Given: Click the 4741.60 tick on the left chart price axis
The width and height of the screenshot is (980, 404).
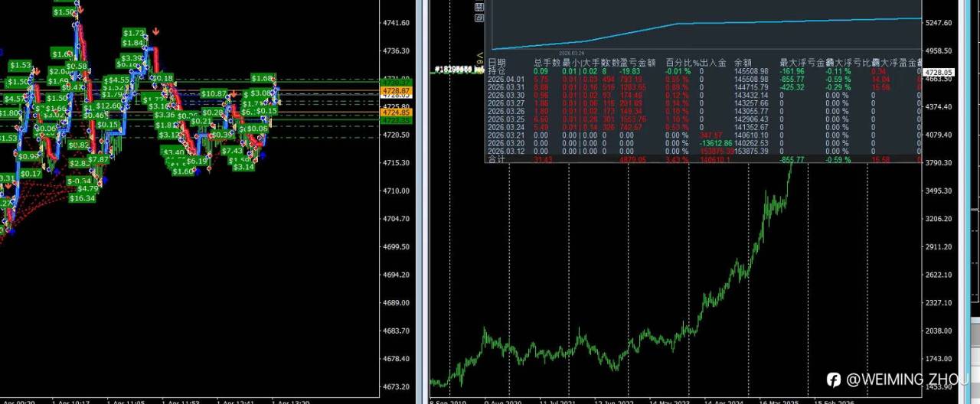Looking at the screenshot, I should click(x=395, y=23).
